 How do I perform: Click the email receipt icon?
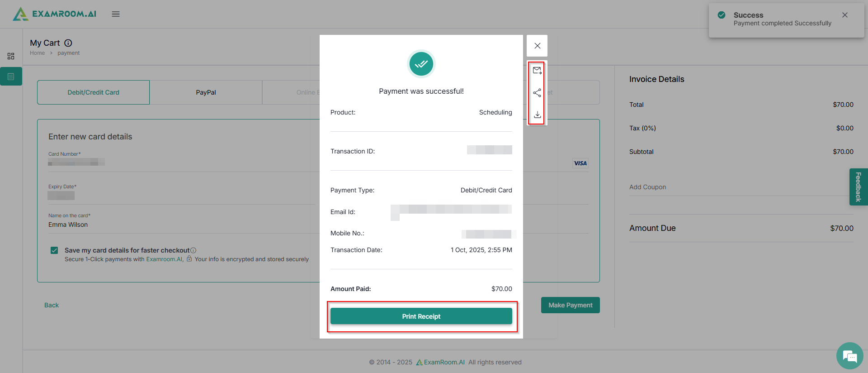[x=537, y=71]
